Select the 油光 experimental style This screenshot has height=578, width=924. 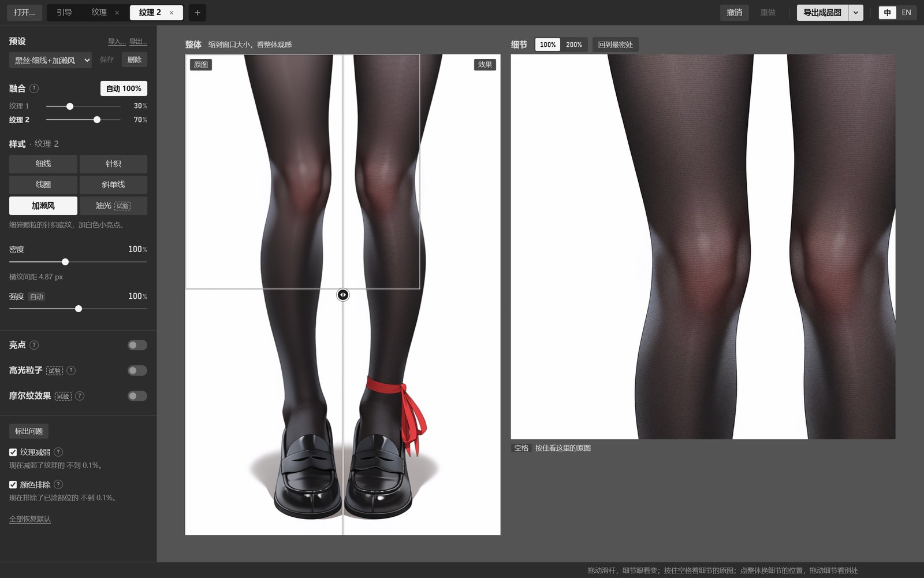pos(113,206)
